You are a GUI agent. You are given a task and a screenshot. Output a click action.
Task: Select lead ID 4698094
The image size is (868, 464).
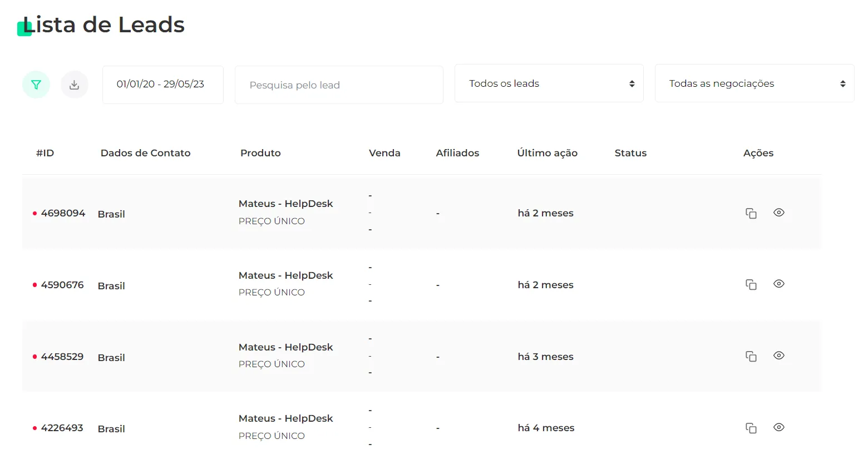pyautogui.click(x=63, y=213)
